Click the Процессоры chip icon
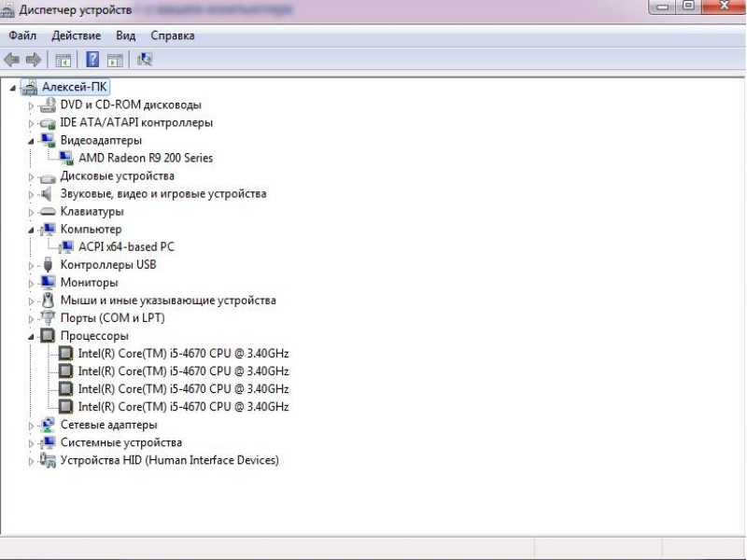 click(x=48, y=336)
